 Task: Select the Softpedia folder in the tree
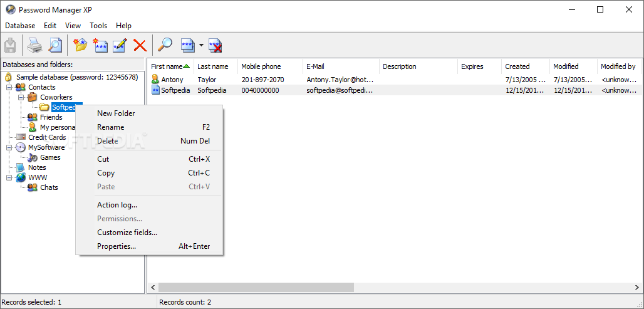pyautogui.click(x=64, y=107)
